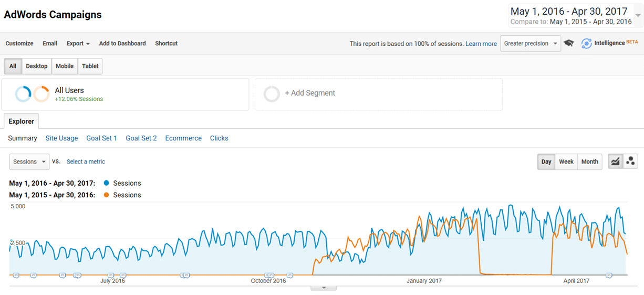Open the Learn more link

(481, 44)
